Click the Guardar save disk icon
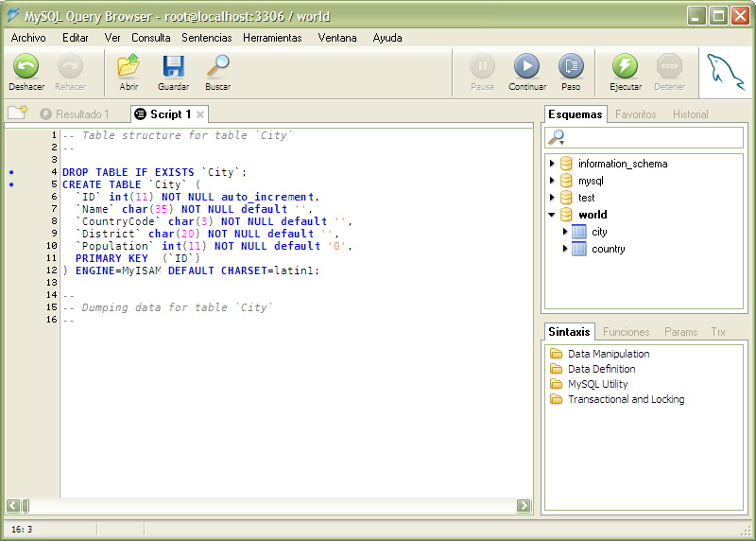The image size is (756, 541). [x=173, y=66]
